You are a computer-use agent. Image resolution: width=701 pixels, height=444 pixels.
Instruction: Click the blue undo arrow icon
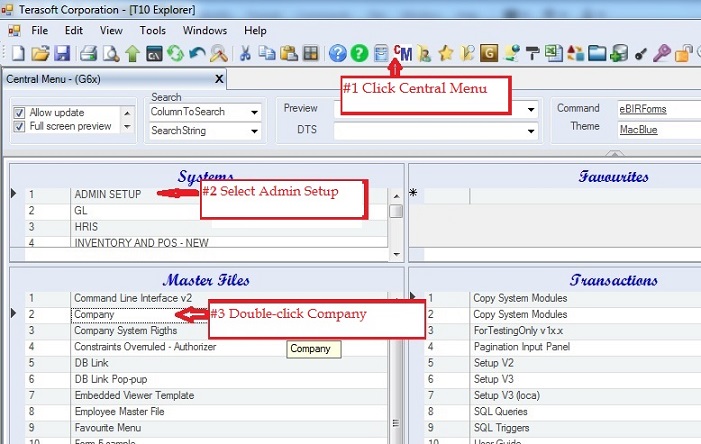(x=197, y=54)
